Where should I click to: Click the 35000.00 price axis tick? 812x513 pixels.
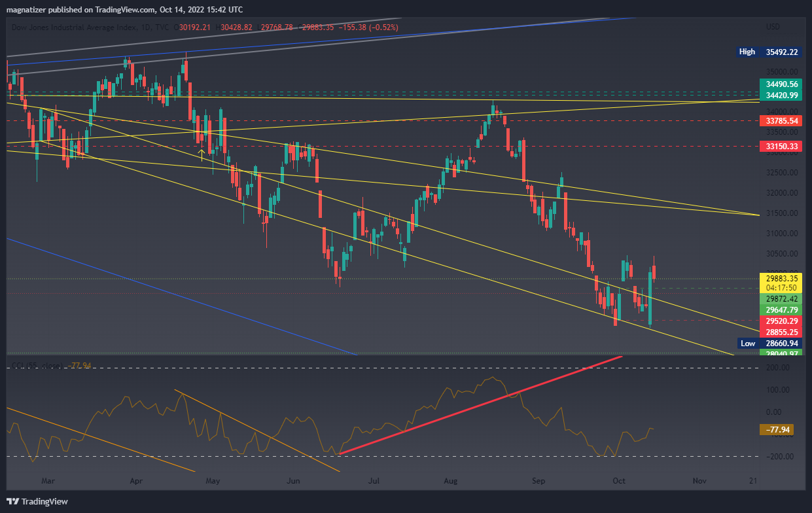coord(781,71)
